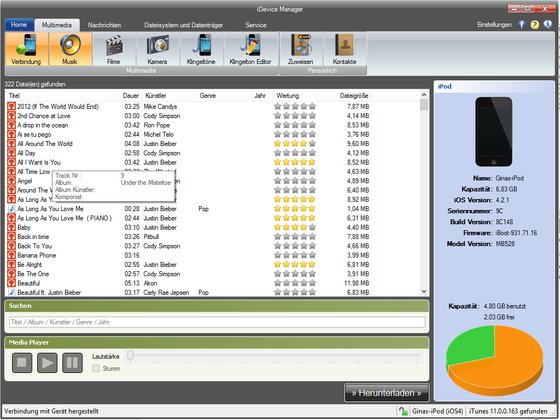Image resolution: width=560 pixels, height=420 pixels.
Task: Switch to the Nachrichten tab
Action: (104, 25)
